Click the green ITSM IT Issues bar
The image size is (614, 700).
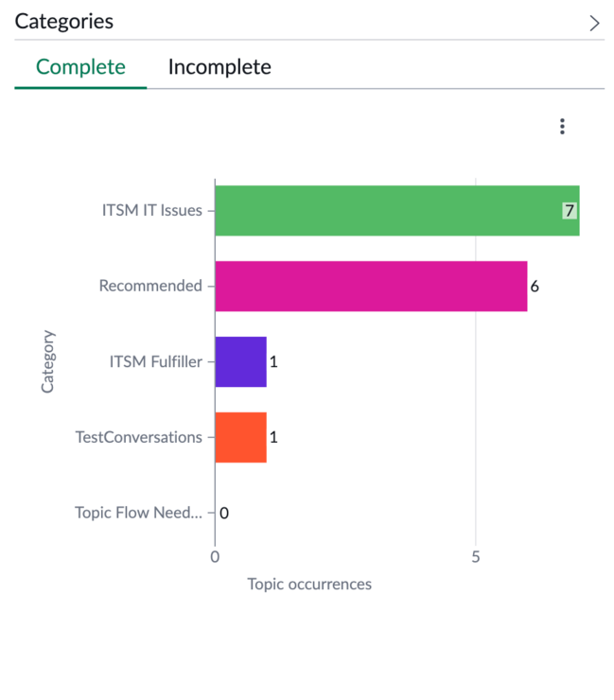point(397,211)
